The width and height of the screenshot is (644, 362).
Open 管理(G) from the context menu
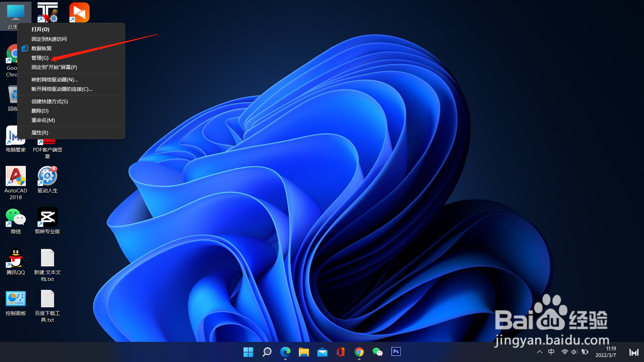click(71, 58)
